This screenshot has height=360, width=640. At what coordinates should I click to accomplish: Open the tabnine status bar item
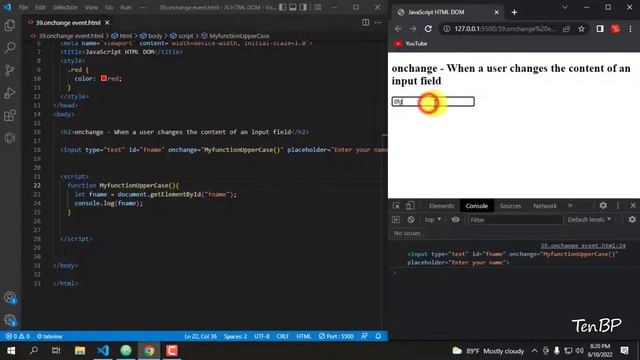coord(49,336)
